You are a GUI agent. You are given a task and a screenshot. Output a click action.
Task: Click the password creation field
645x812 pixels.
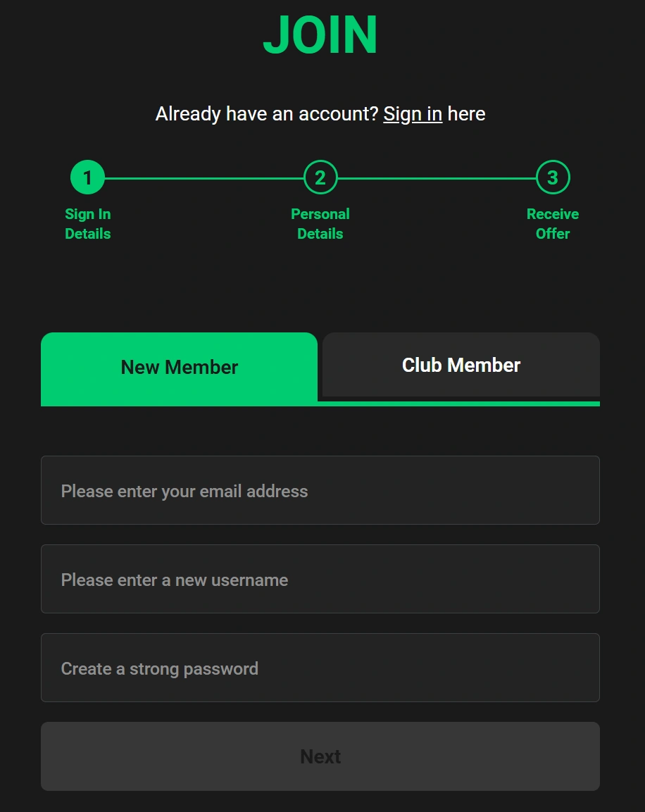320,668
